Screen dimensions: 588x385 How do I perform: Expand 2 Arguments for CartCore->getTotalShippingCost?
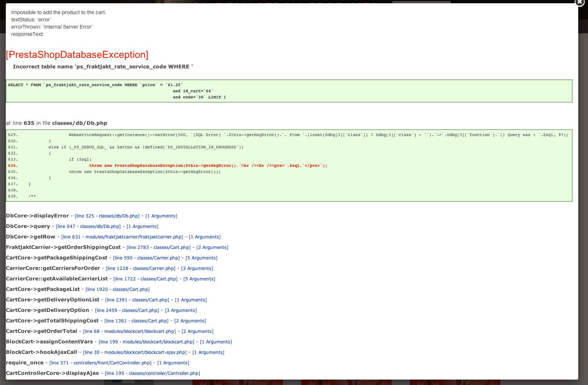(190, 321)
